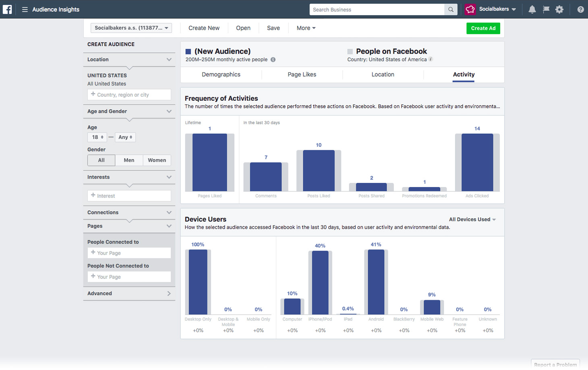Click the Ads Clicked bar showing 14
This screenshot has width=588, height=370.
click(x=477, y=162)
